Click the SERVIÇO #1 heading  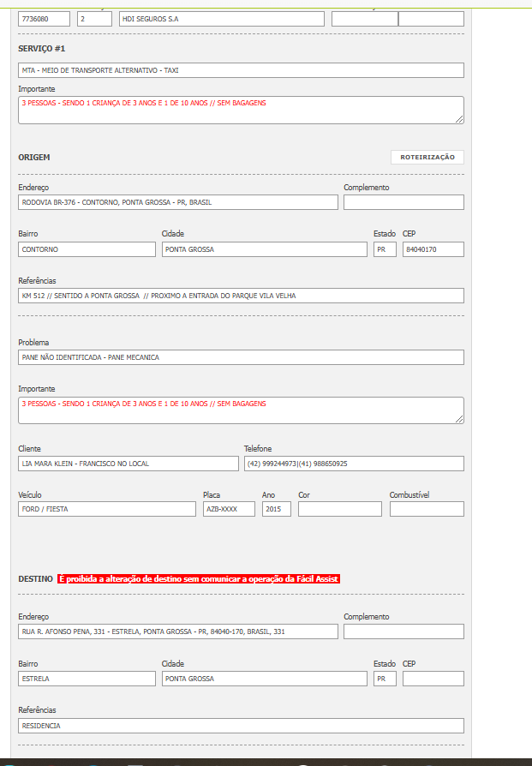click(41, 49)
